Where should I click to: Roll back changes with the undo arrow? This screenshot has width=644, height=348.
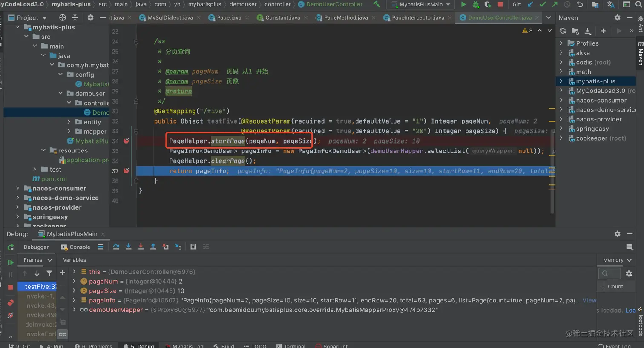580,4
